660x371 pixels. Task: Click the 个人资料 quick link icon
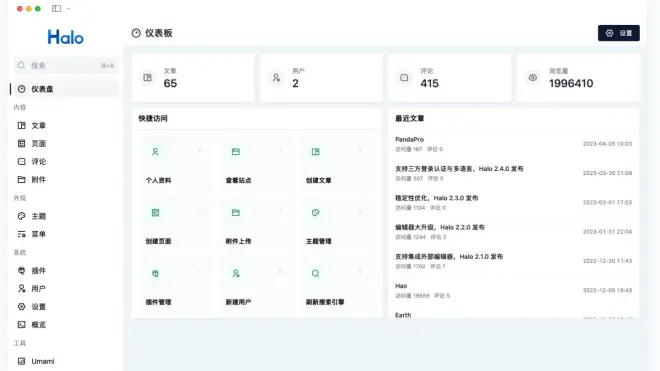[155, 152]
